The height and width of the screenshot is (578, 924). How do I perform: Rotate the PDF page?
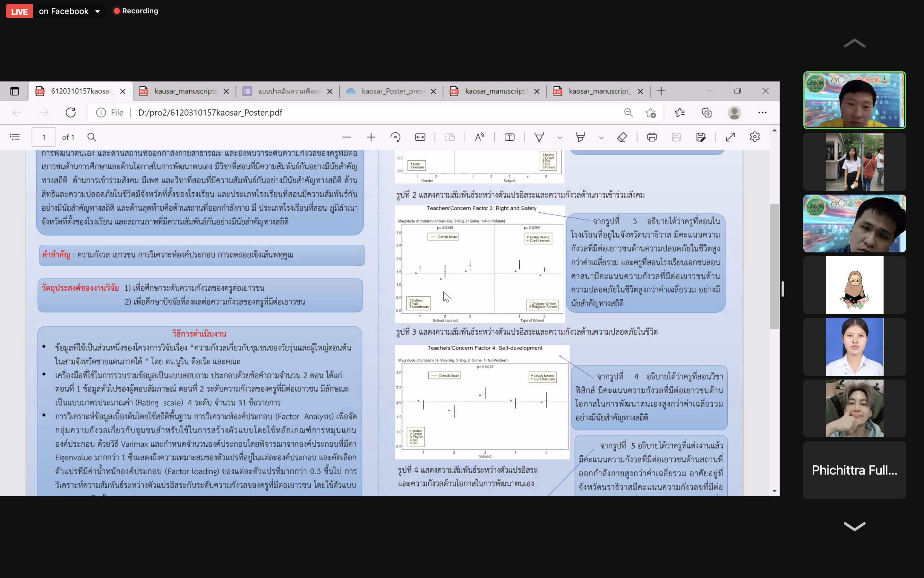pos(396,137)
